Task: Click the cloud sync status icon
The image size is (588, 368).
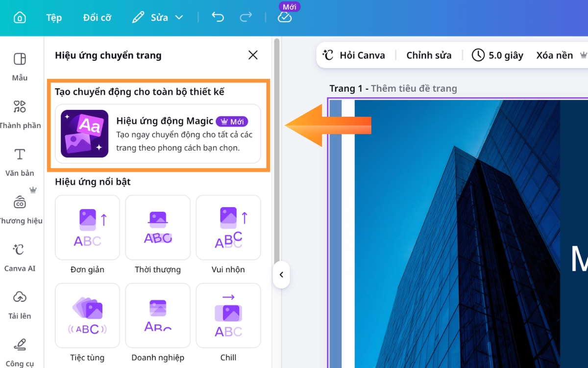Action: pos(285,18)
